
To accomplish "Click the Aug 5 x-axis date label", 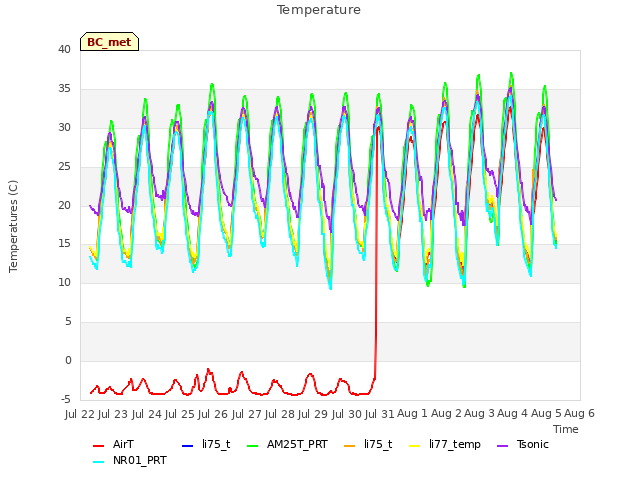I will (546, 414).
